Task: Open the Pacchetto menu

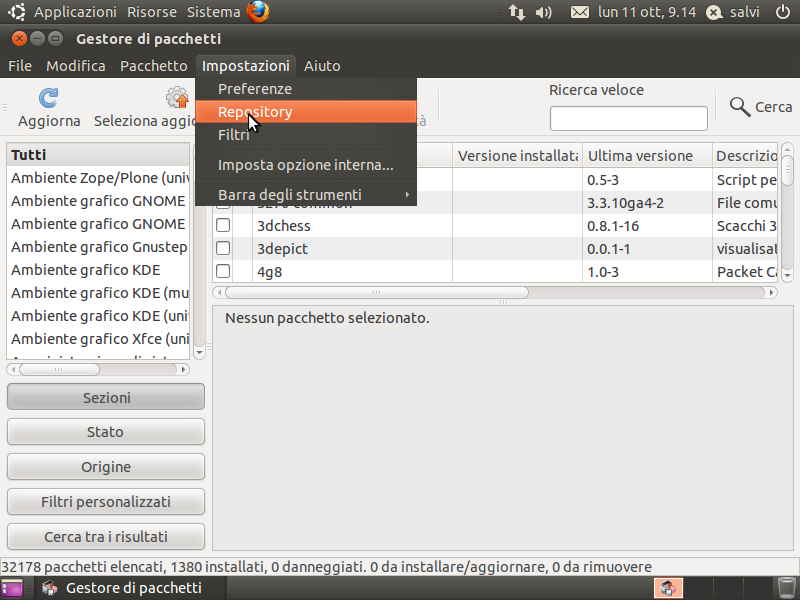Action: 154,66
